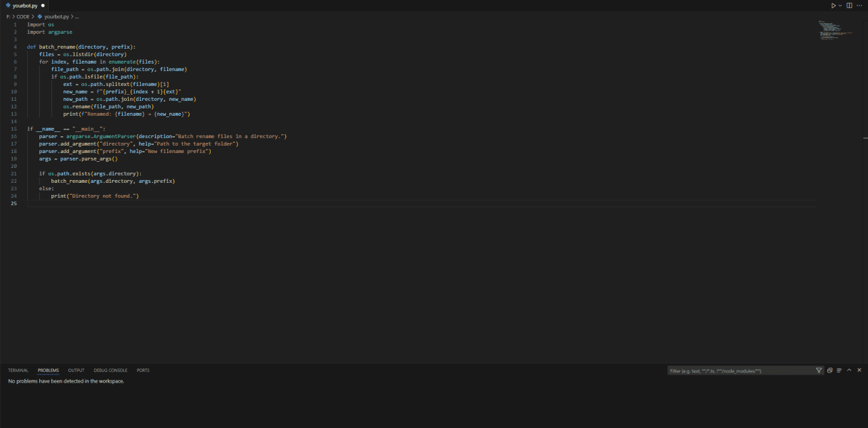868x428 pixels.
Task: Switch to the DEBUG CONSOLE tab
Action: click(110, 370)
